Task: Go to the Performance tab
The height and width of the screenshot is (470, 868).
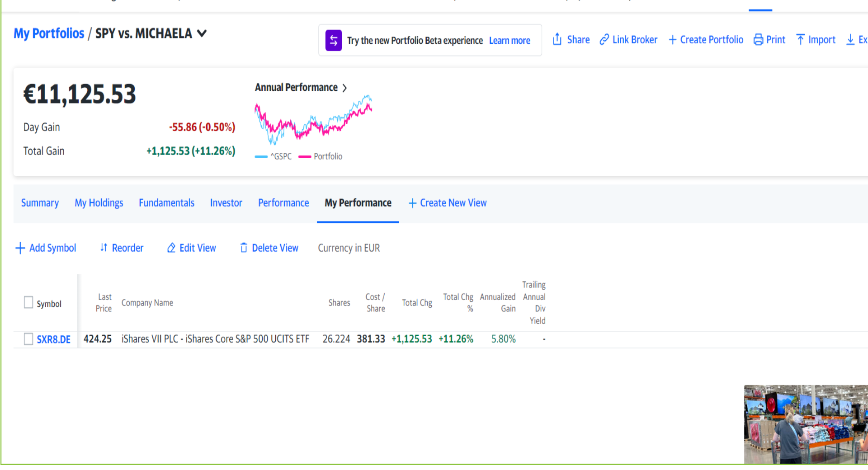Action: pyautogui.click(x=283, y=203)
